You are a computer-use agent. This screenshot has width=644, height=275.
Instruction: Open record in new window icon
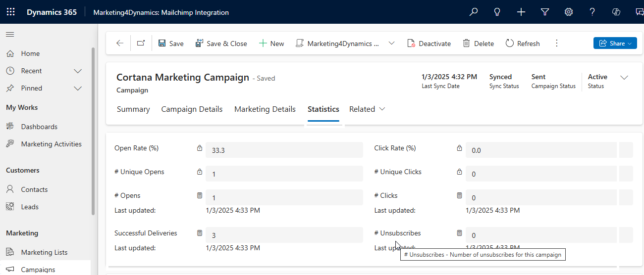141,44
